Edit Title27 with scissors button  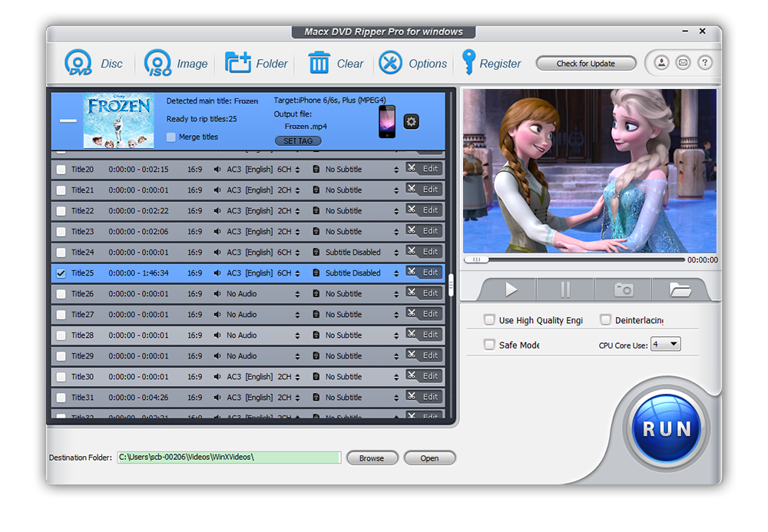(424, 314)
